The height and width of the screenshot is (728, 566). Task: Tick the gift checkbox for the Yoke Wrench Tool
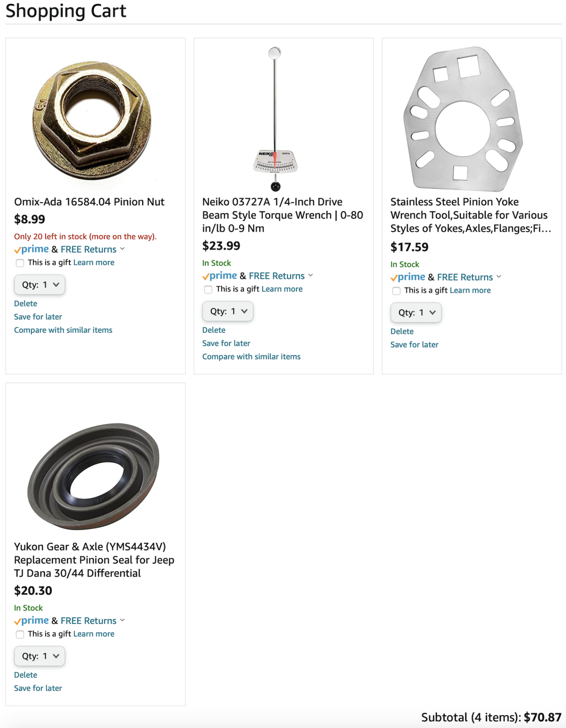(396, 291)
